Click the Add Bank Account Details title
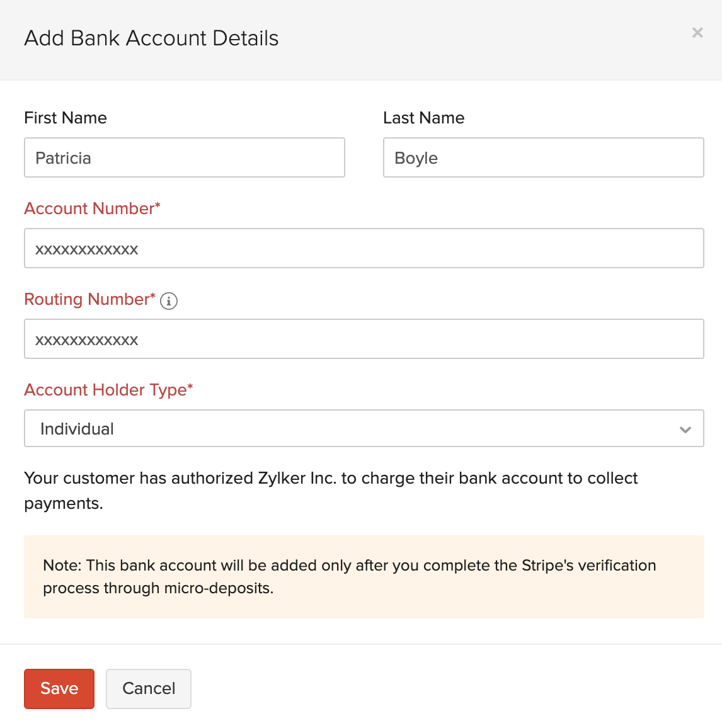Viewport: 722px width, 728px height. [x=151, y=38]
